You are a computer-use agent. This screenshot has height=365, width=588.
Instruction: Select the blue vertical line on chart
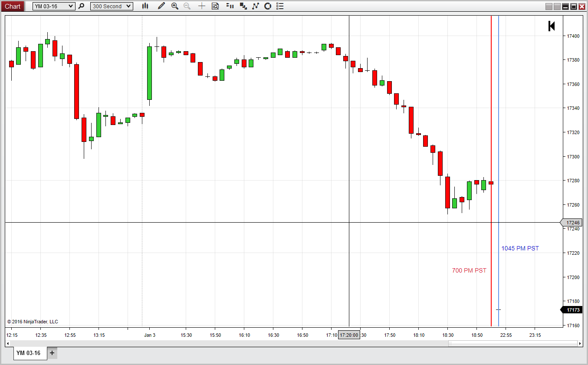pyautogui.click(x=499, y=171)
